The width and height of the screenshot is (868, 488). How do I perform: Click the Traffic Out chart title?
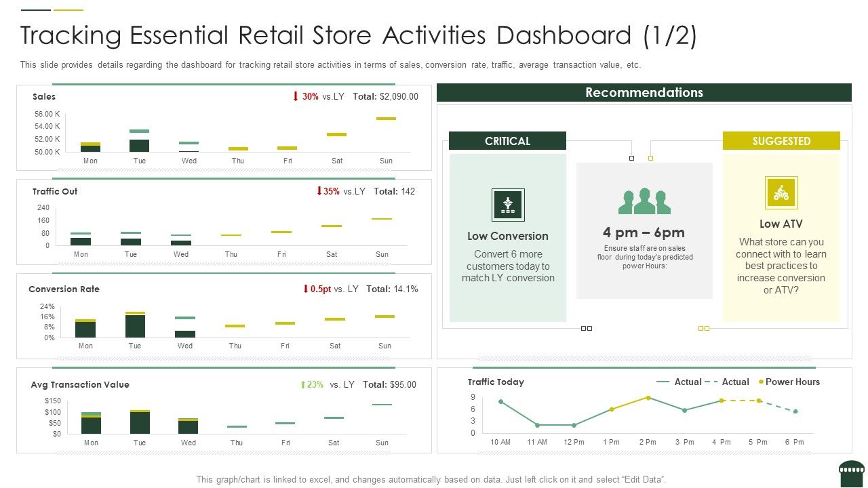(x=55, y=191)
